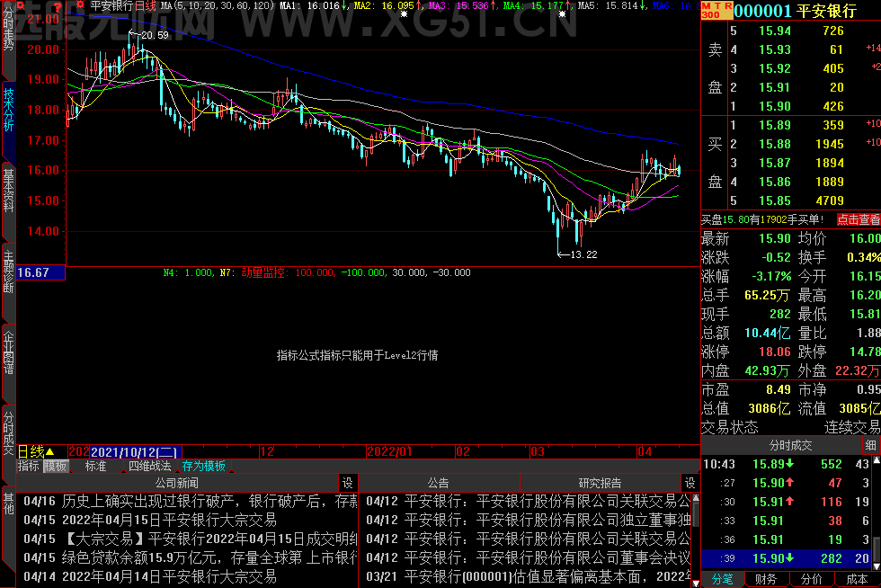Select the 成本 tab at bottom right
The image size is (881, 588).
click(857, 580)
